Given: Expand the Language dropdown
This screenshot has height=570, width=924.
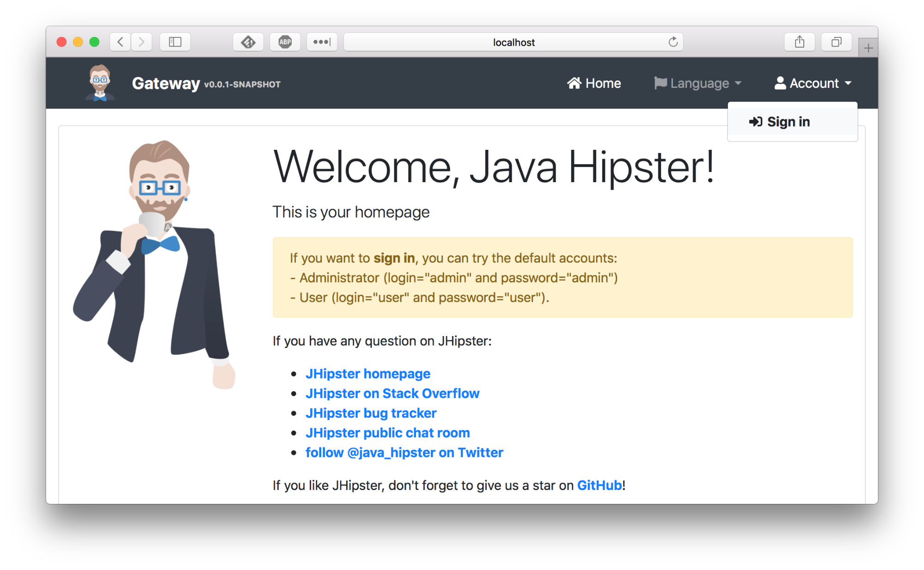Looking at the screenshot, I should pyautogui.click(x=698, y=83).
